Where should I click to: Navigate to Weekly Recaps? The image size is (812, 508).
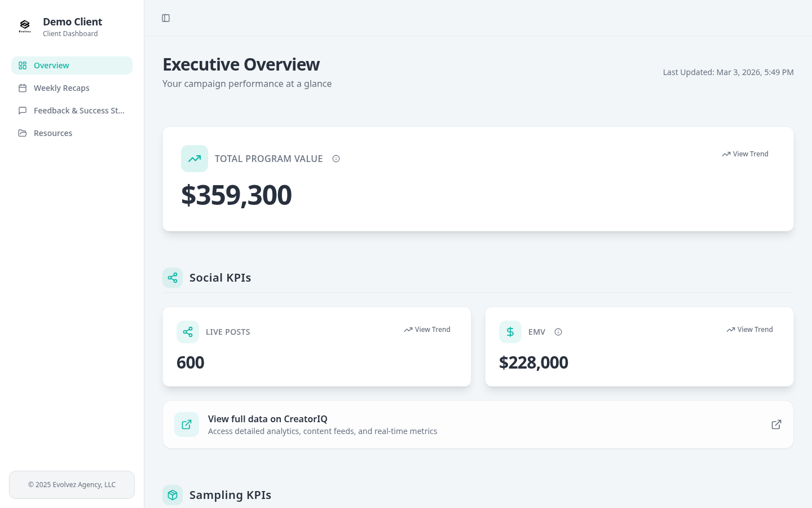[x=61, y=88]
